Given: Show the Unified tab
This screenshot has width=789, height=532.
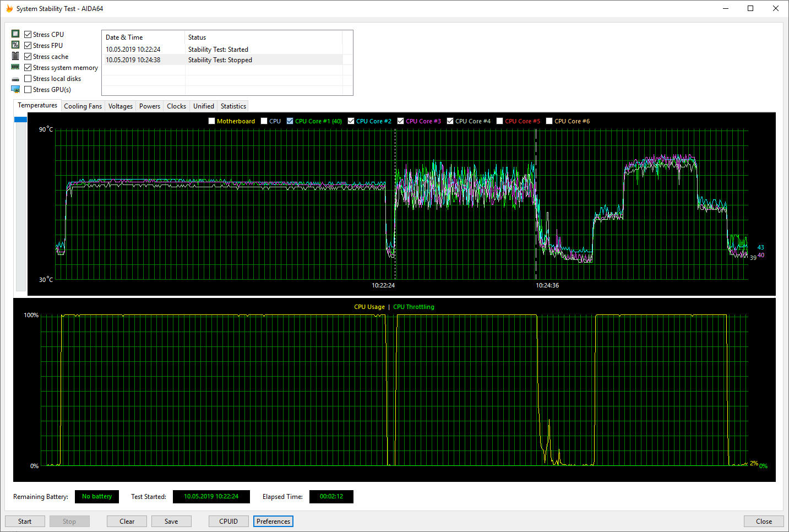Looking at the screenshot, I should (x=204, y=106).
